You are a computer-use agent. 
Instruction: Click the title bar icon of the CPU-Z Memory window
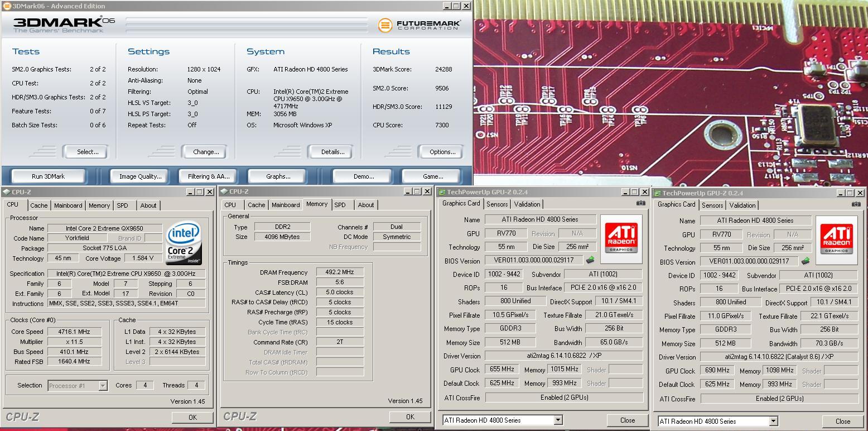coord(224,191)
